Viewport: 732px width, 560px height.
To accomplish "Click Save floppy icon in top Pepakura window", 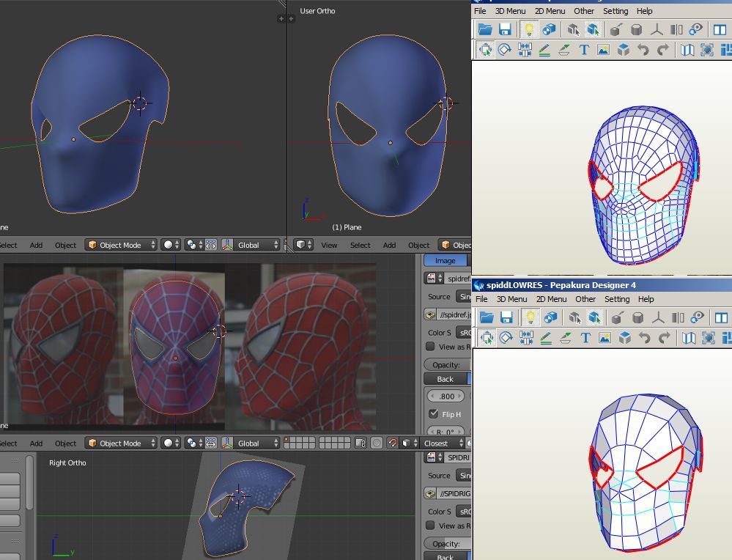I will (505, 29).
